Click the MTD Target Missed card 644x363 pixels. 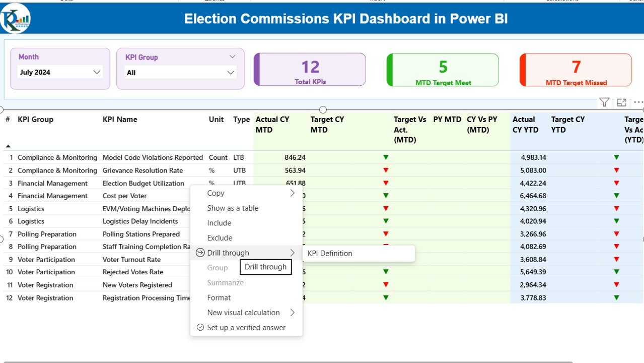click(x=576, y=70)
